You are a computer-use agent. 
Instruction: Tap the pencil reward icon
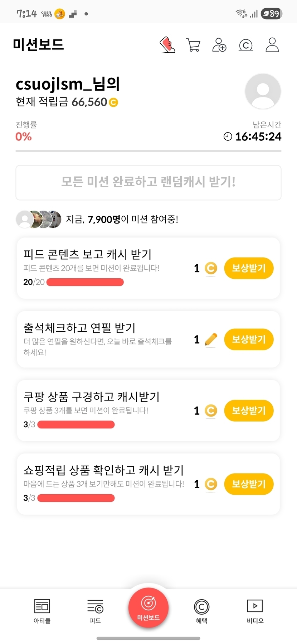coord(211,339)
